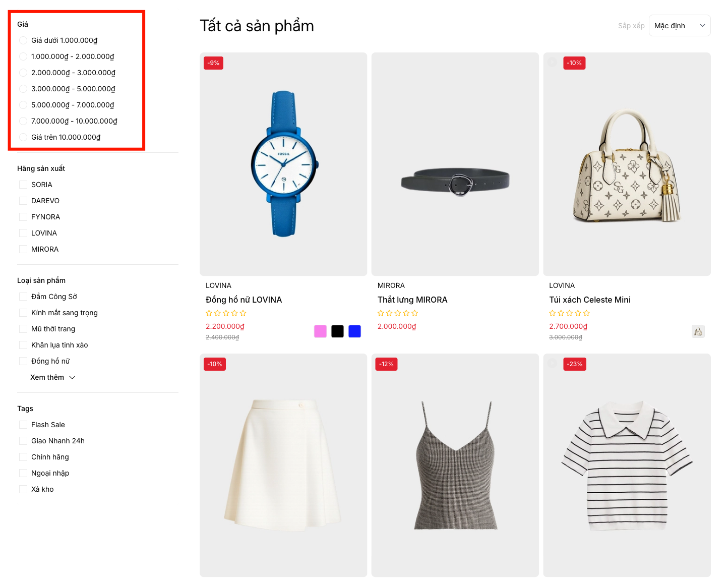Enable the Flash Sale tag filter
728x581 pixels.
23,425
